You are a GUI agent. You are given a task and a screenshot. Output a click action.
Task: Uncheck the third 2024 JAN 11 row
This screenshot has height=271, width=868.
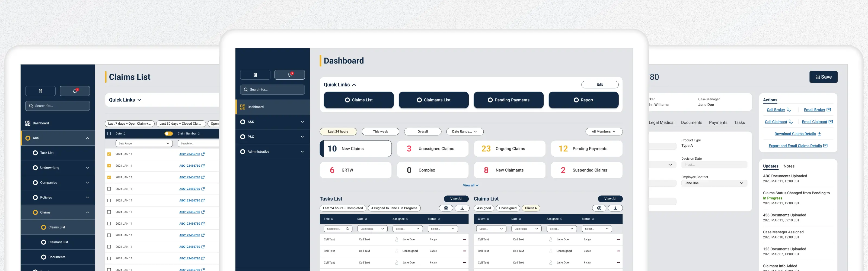(109, 177)
